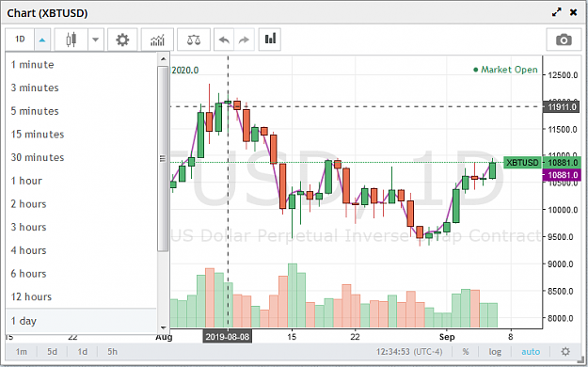Image resolution: width=588 pixels, height=367 pixels.
Task: Open the indicators chart icon
Action: tap(157, 40)
